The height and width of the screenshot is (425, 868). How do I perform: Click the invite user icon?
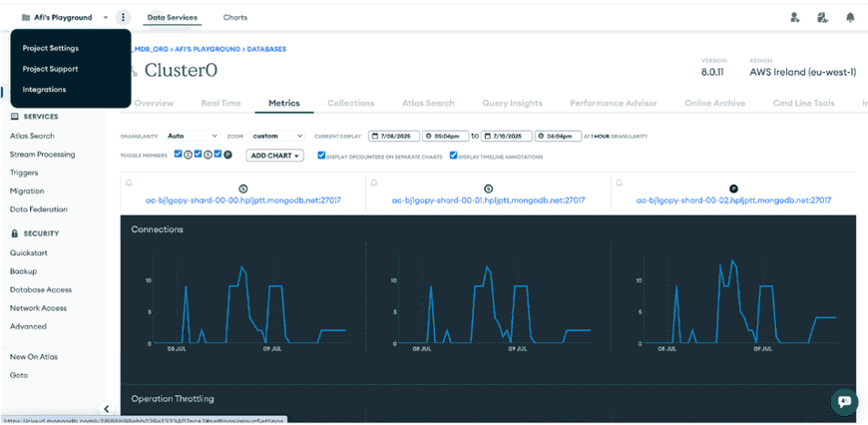pyautogui.click(x=795, y=18)
